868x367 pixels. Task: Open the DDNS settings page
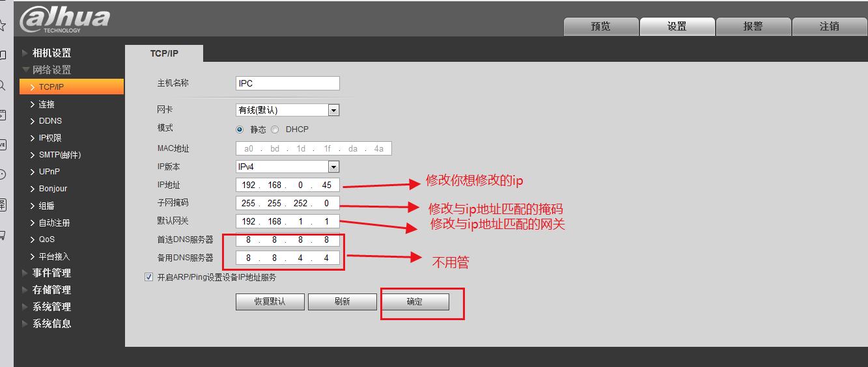coord(50,121)
